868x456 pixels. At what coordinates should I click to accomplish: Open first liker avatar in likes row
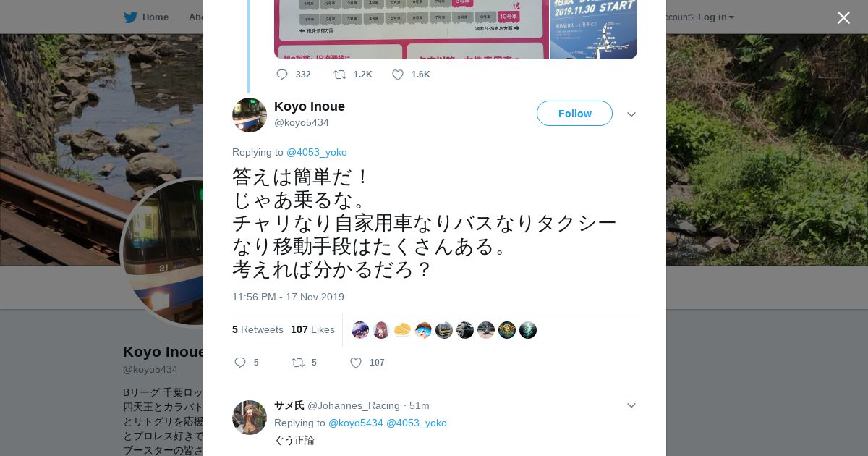360,330
